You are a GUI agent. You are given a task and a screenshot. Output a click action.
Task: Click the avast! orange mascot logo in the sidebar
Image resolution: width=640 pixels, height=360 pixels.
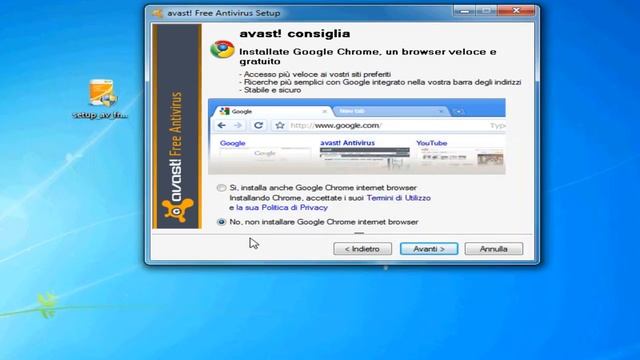pos(177,210)
